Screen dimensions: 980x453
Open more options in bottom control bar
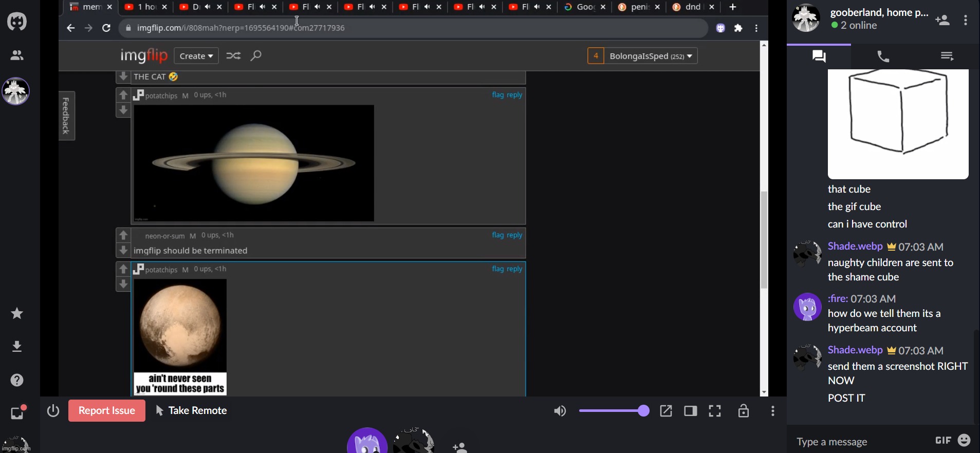(773, 411)
